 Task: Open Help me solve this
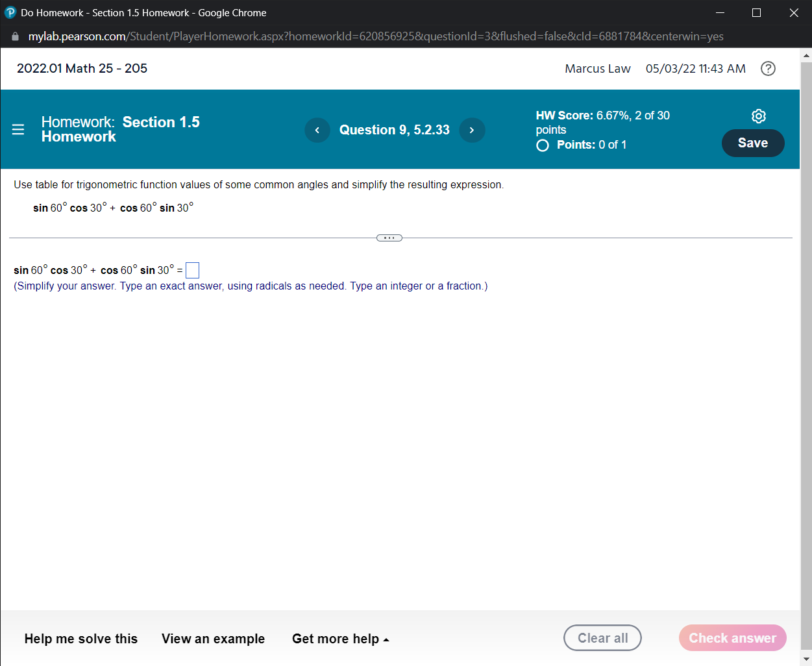click(x=80, y=639)
